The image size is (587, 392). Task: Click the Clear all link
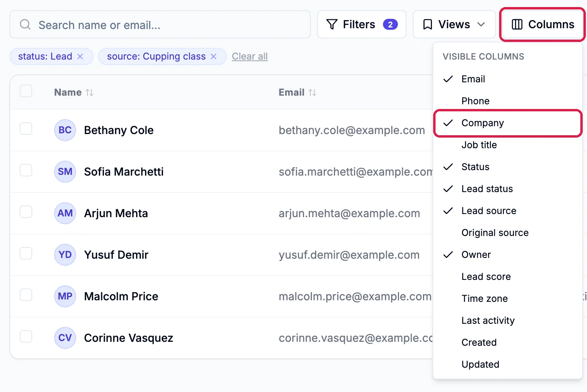point(250,56)
